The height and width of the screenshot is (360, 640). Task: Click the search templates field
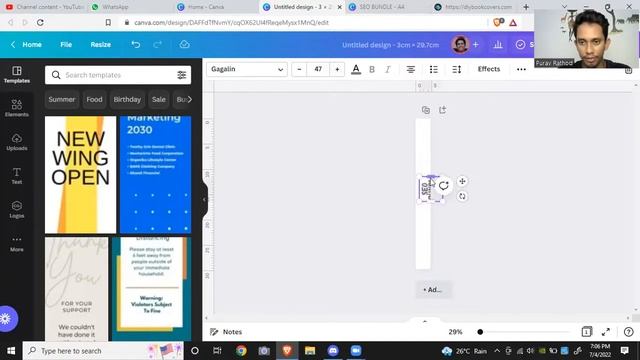click(x=118, y=75)
